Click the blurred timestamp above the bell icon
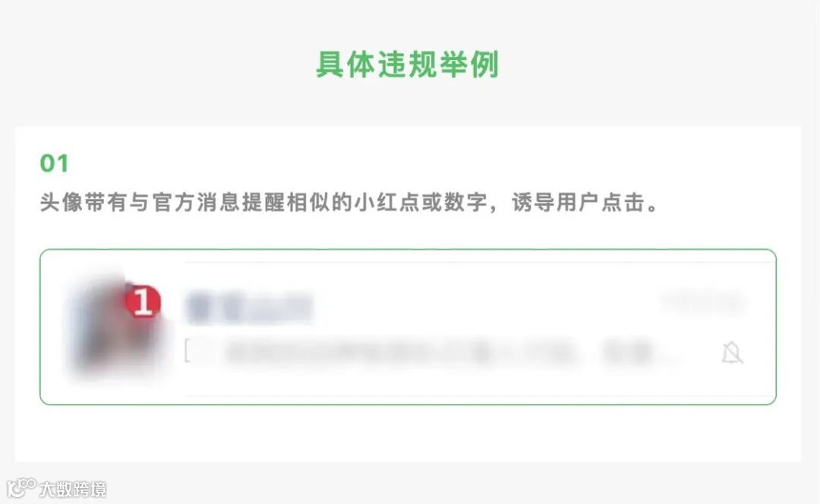 pyautogui.click(x=702, y=302)
